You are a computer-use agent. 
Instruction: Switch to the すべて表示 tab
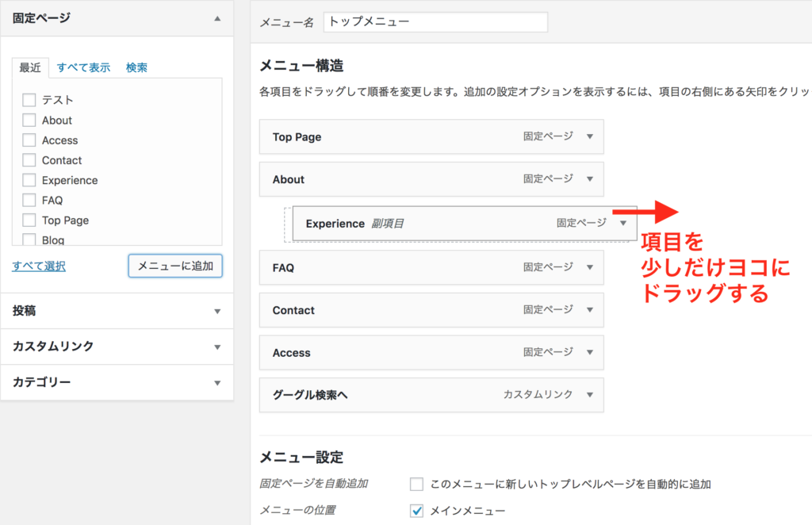[x=83, y=67]
